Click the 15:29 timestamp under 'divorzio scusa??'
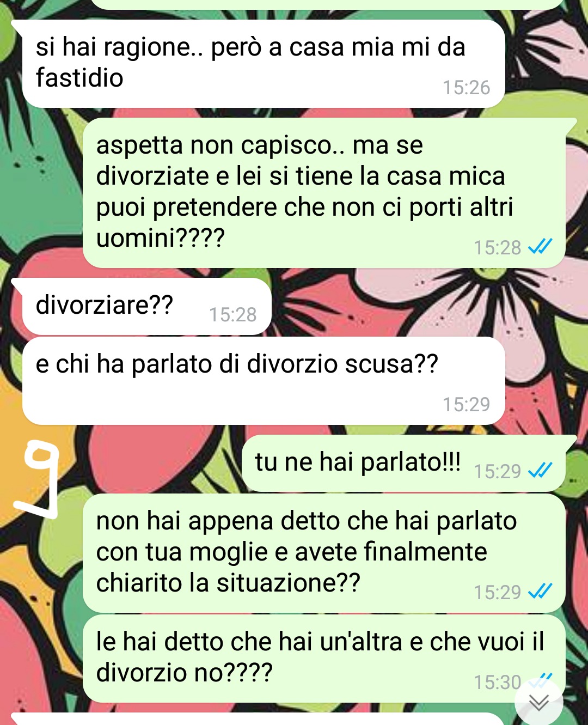This screenshot has width=588, height=725. tap(466, 404)
